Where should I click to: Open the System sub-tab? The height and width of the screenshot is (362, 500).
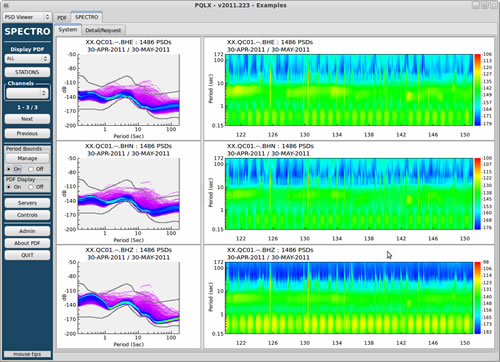point(68,30)
